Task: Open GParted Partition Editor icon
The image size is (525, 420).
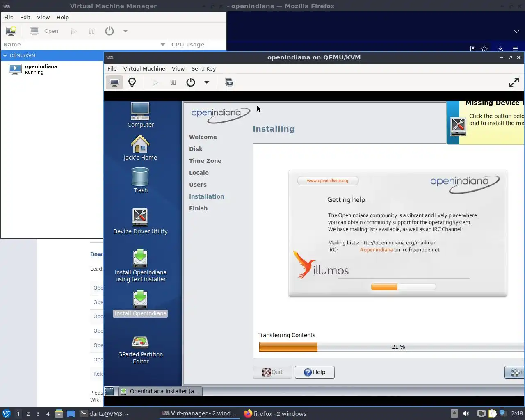Action: pos(140,350)
